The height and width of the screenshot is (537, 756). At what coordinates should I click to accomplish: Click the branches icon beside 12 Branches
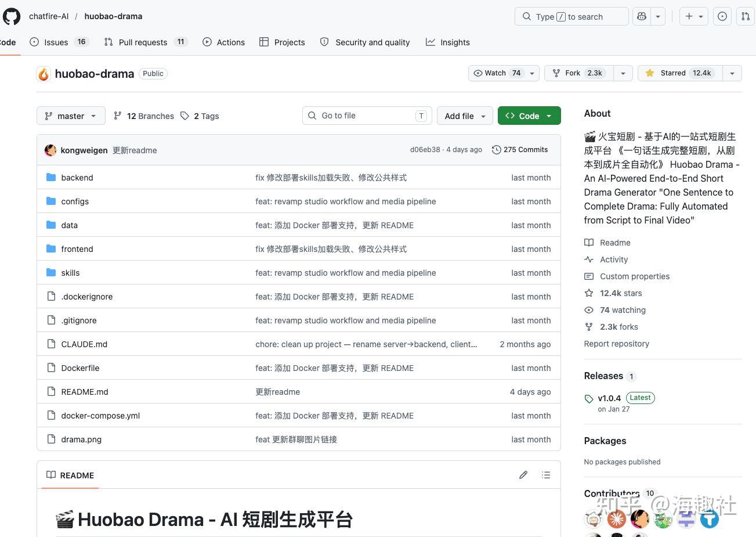[x=118, y=116]
